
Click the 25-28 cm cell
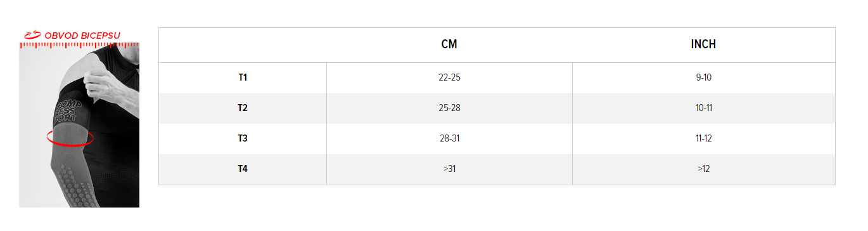449,108
